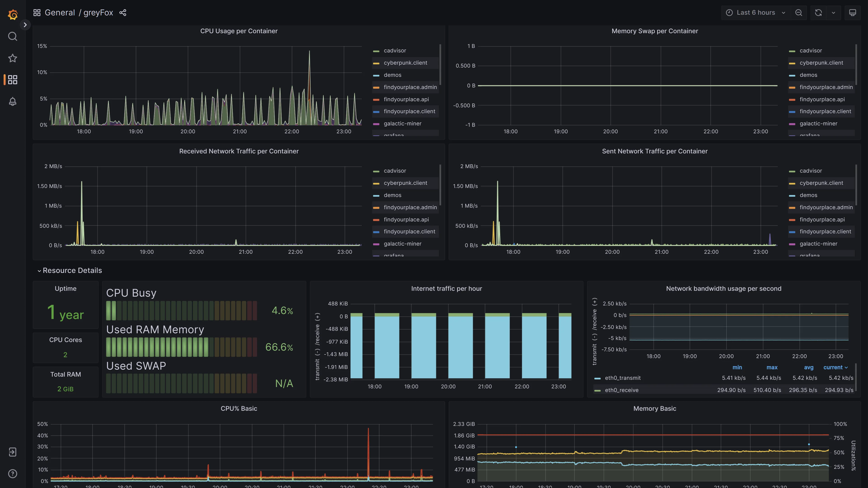Open the Search dashboards magnifier icon
The width and height of the screenshot is (868, 488).
point(12,36)
